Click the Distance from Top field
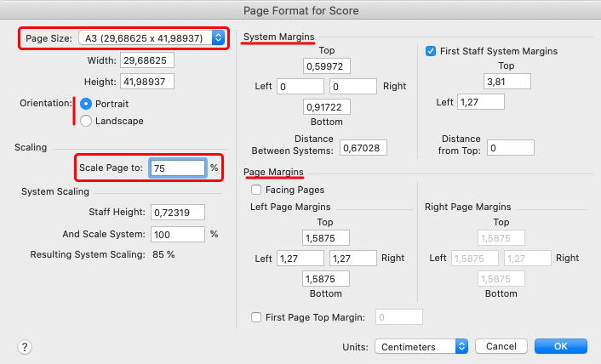 511,147
